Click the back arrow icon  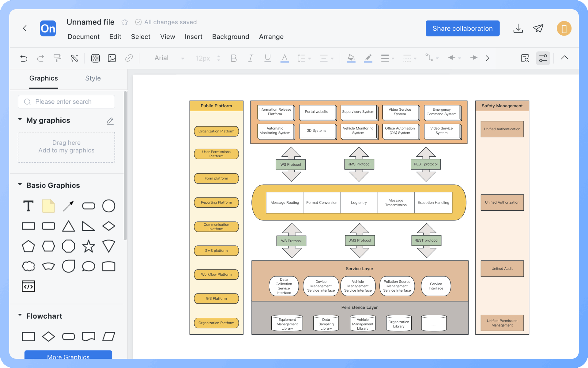pyautogui.click(x=25, y=29)
